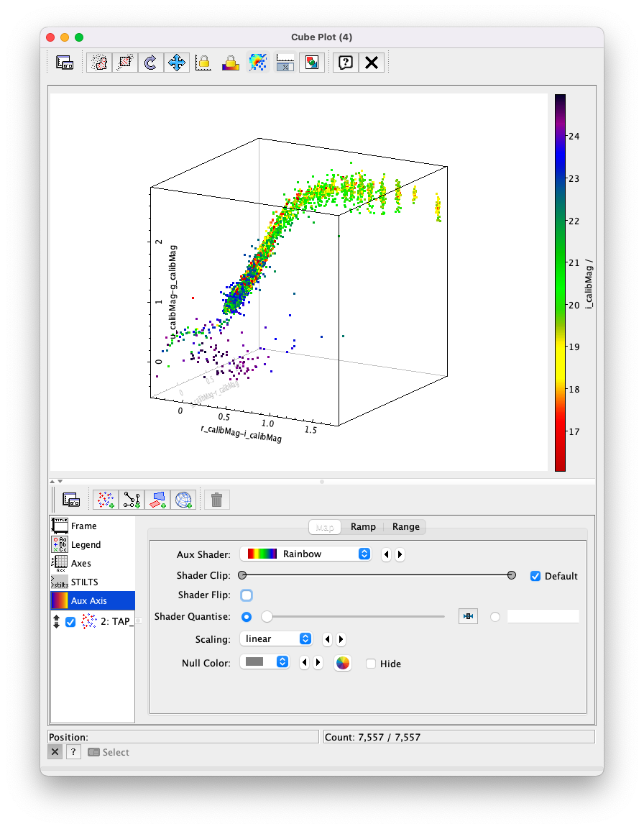644x829 pixels.
Task: Open the blob subset drawing tool
Action: [x=98, y=63]
